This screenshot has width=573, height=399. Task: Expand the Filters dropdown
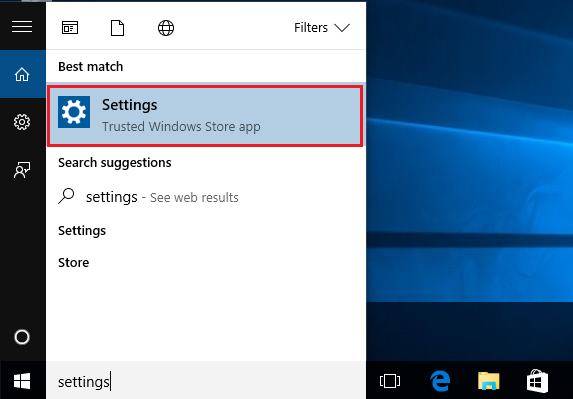(322, 28)
